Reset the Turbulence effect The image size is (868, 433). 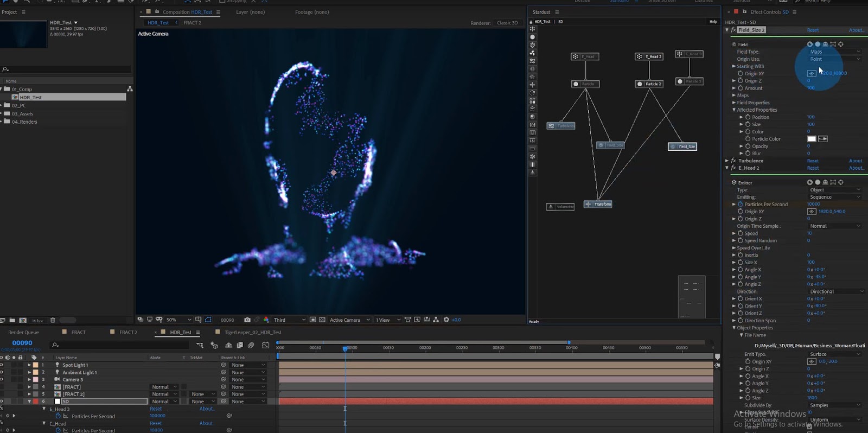tap(813, 161)
